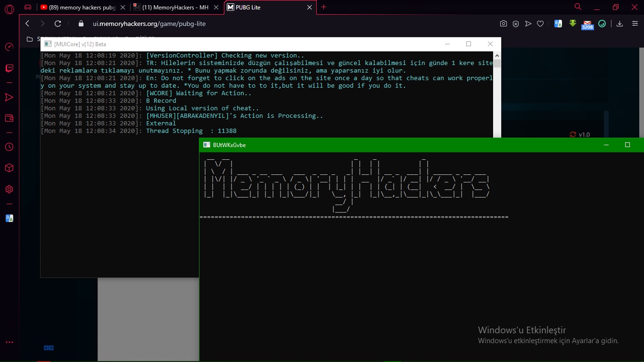Click the green circular extension icon

[x=602, y=24]
